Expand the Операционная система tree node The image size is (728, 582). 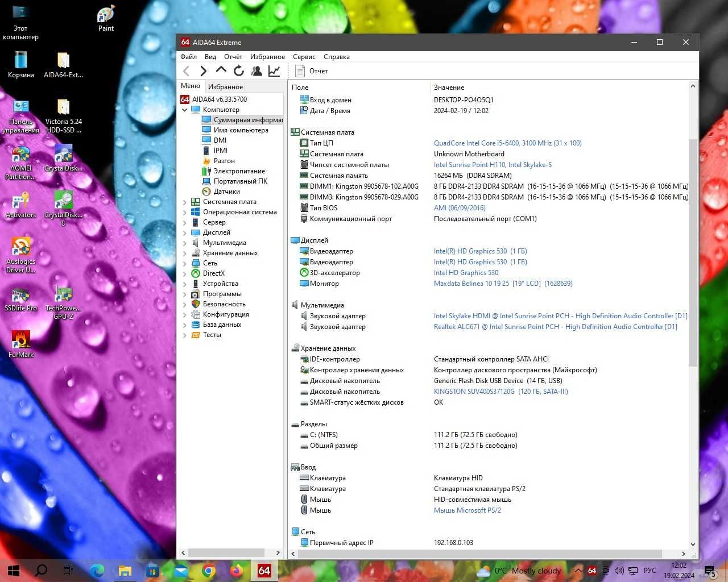point(184,212)
